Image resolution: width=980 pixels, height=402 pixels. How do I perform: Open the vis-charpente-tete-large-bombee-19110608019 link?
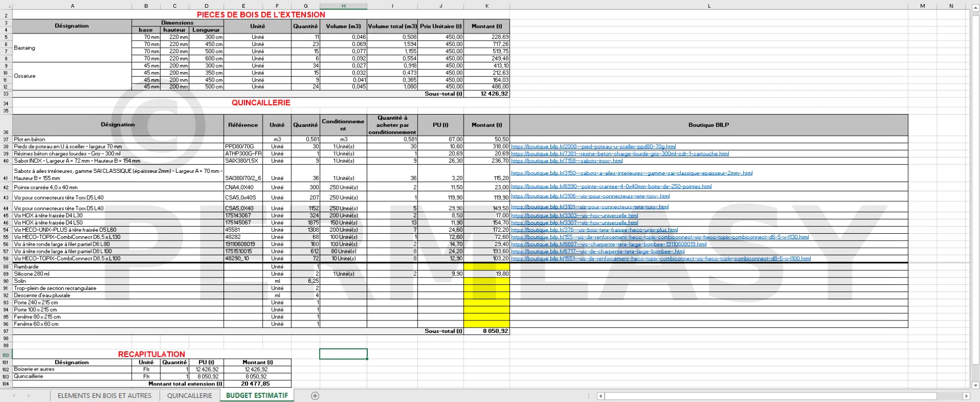tap(609, 245)
